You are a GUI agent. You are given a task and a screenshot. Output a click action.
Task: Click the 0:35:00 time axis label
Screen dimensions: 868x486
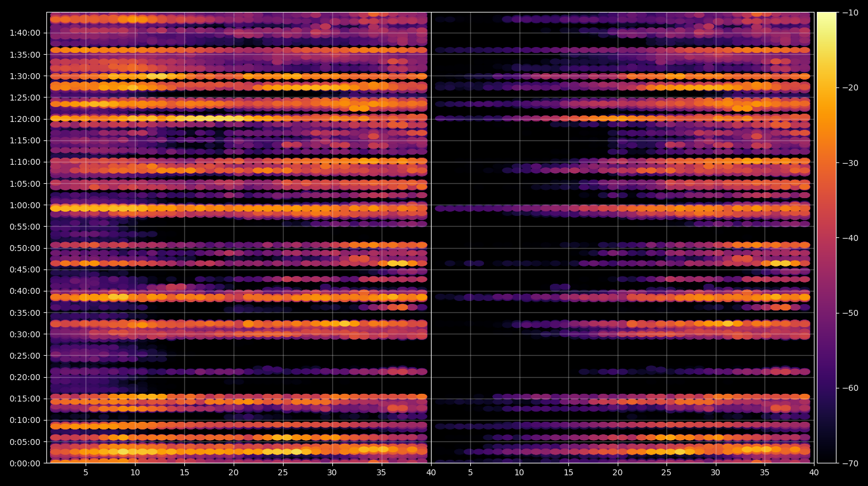click(25, 313)
